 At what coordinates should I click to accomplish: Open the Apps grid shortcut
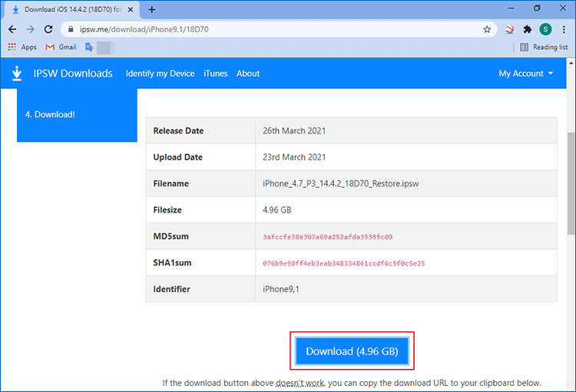[x=22, y=47]
